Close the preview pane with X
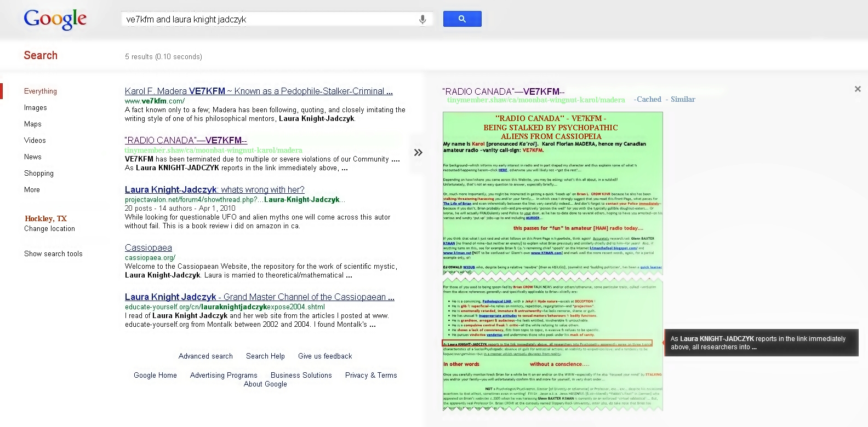The height and width of the screenshot is (427, 868). [x=858, y=89]
